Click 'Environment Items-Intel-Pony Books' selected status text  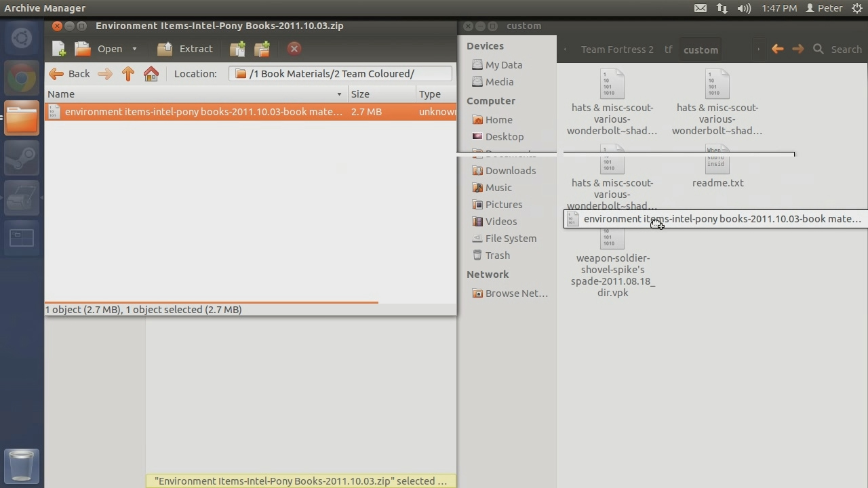click(301, 481)
